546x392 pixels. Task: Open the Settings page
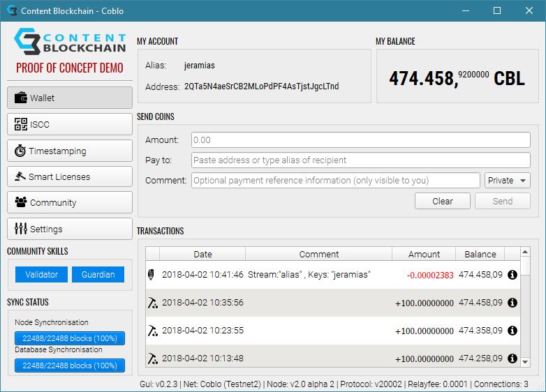point(70,229)
